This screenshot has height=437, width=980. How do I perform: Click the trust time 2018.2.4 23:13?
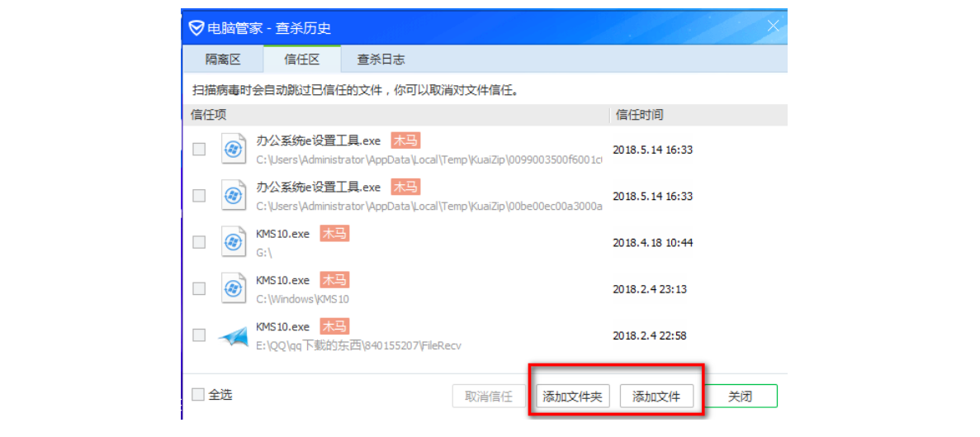tap(650, 289)
